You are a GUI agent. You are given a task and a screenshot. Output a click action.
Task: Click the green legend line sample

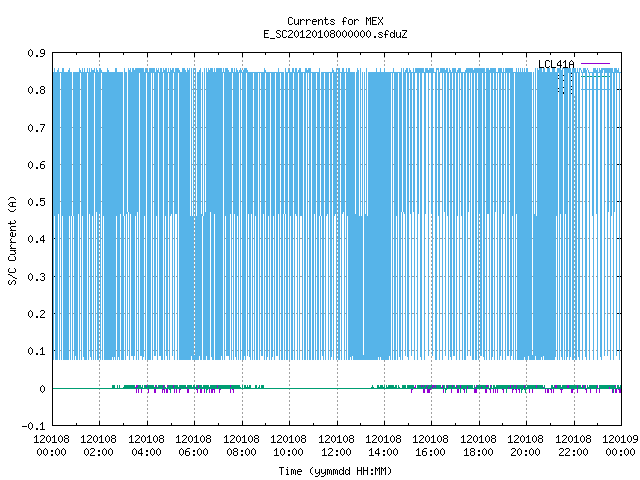point(595,76)
